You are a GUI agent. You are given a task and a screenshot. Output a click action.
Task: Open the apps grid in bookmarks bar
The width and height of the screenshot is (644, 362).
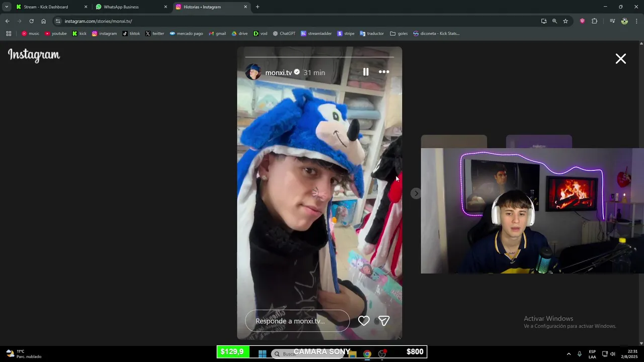(9, 34)
